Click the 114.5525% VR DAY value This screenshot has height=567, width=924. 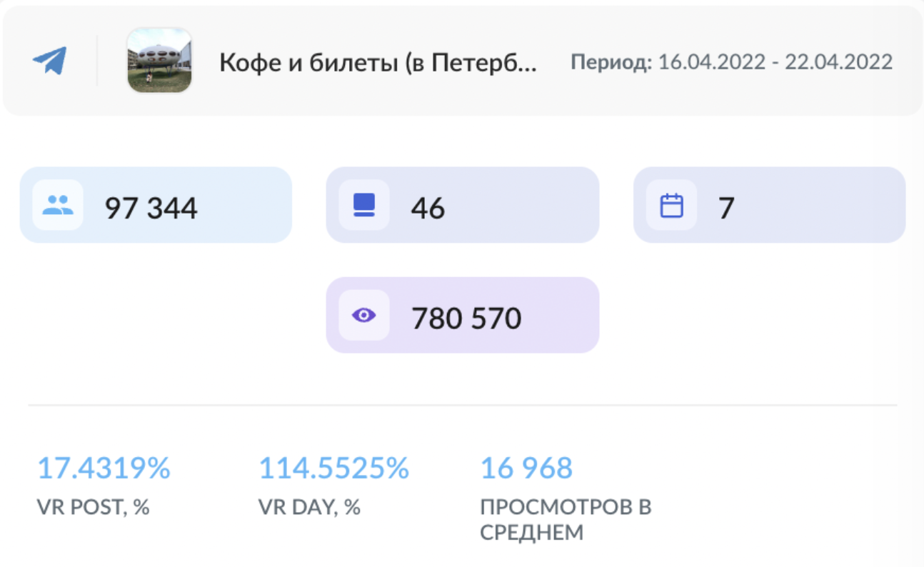(333, 468)
